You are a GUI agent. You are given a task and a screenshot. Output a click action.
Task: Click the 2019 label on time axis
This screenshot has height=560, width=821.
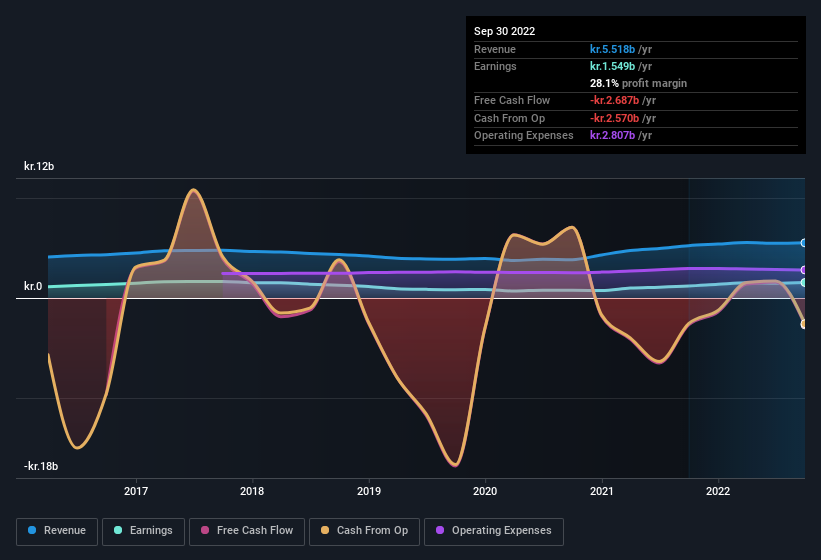(369, 491)
